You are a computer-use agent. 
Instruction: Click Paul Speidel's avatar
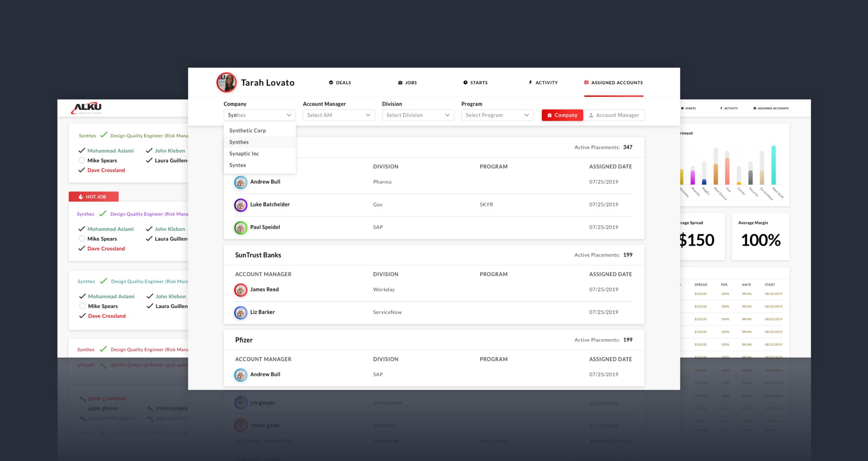tap(241, 227)
